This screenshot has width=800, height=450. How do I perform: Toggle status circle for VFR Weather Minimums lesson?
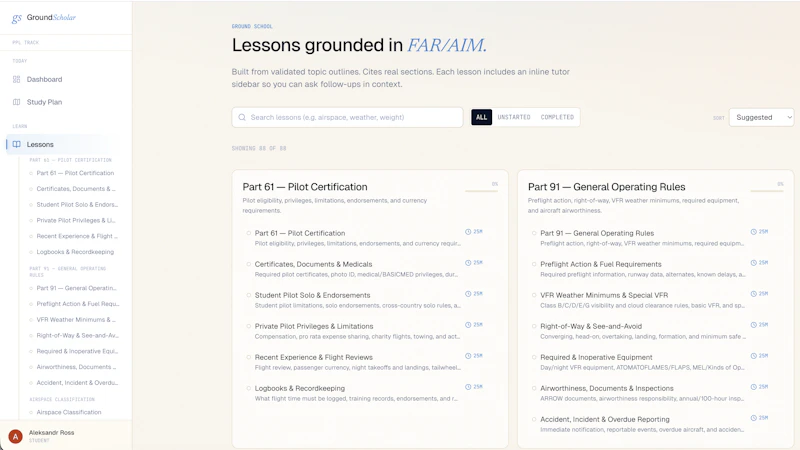click(x=534, y=295)
